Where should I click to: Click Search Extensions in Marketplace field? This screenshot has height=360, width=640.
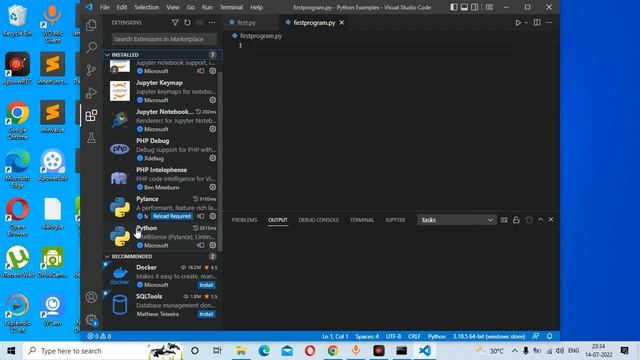point(164,39)
